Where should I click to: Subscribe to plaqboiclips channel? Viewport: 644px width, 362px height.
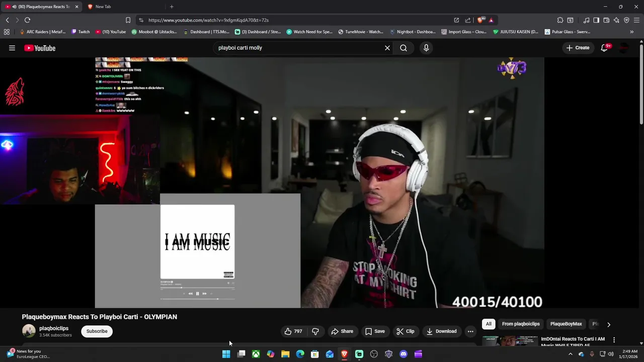point(97,331)
